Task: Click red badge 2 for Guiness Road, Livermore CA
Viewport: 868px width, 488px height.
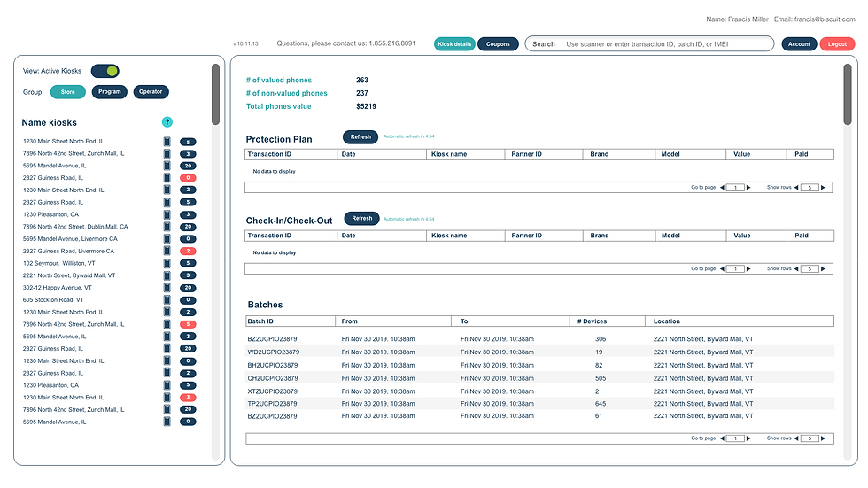Action: tap(188, 252)
